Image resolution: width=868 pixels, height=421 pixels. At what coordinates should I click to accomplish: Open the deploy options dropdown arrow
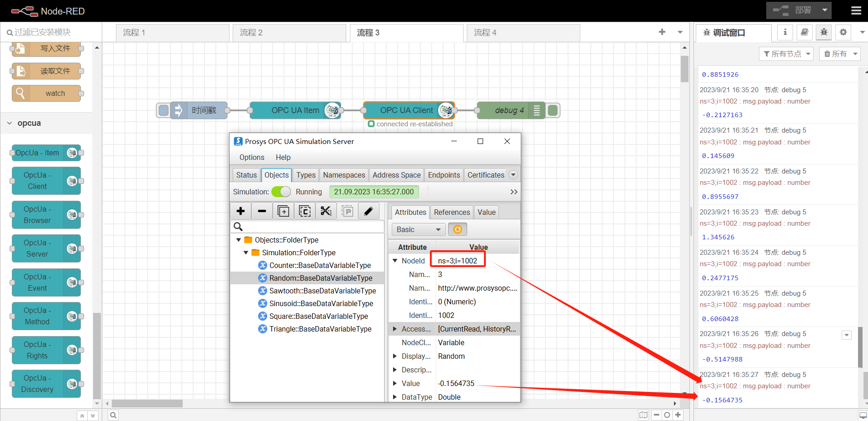tap(825, 10)
